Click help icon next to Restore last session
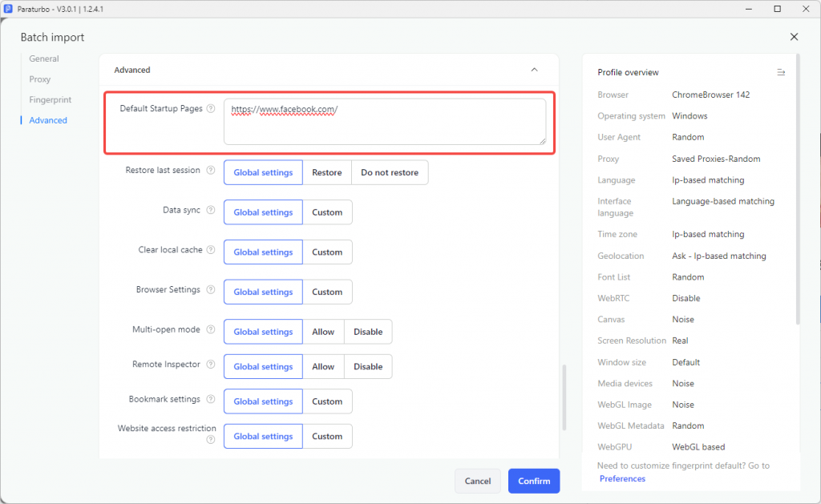This screenshot has height=504, width=821. point(211,170)
